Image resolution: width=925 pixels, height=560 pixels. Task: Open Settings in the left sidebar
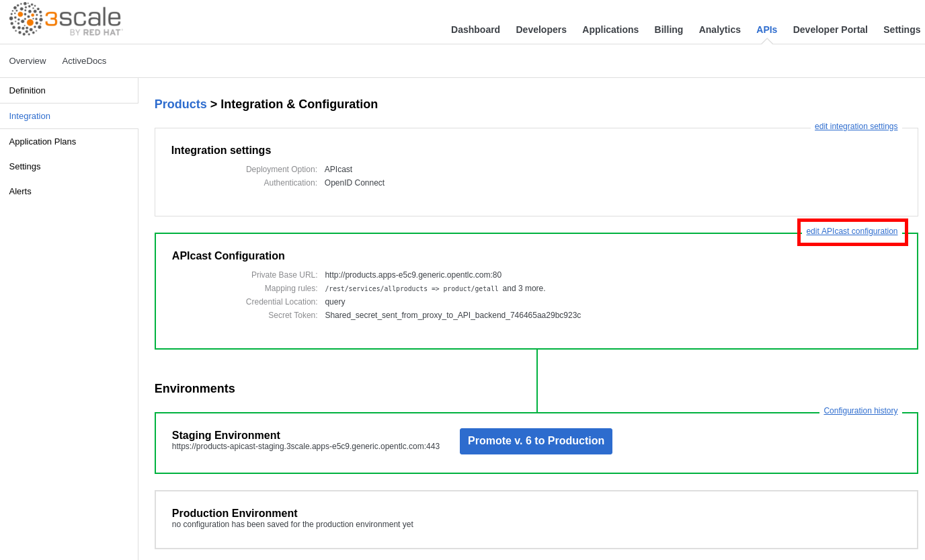tap(25, 167)
